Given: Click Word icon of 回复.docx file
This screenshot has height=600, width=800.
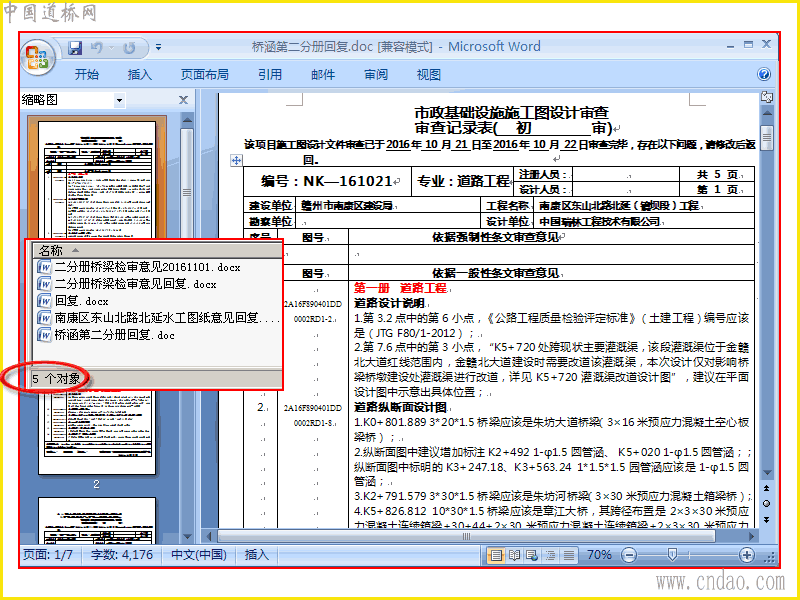Looking at the screenshot, I should (x=44, y=301).
